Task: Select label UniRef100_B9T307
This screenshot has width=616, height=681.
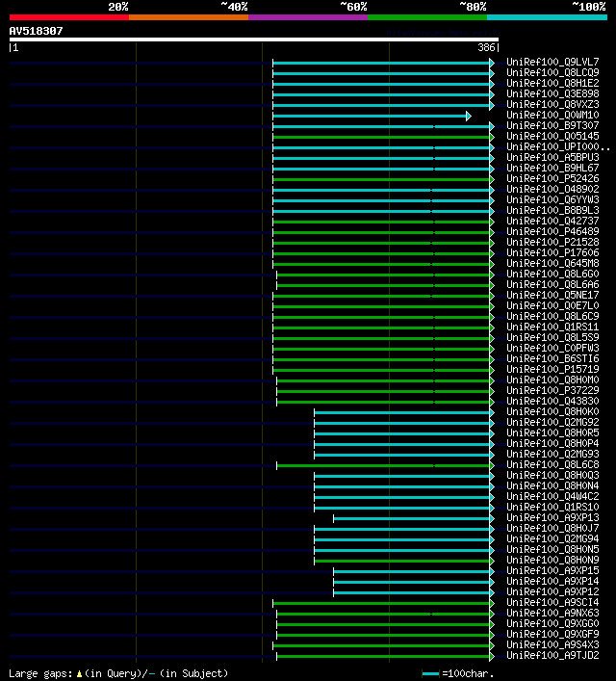Action: click(552, 125)
